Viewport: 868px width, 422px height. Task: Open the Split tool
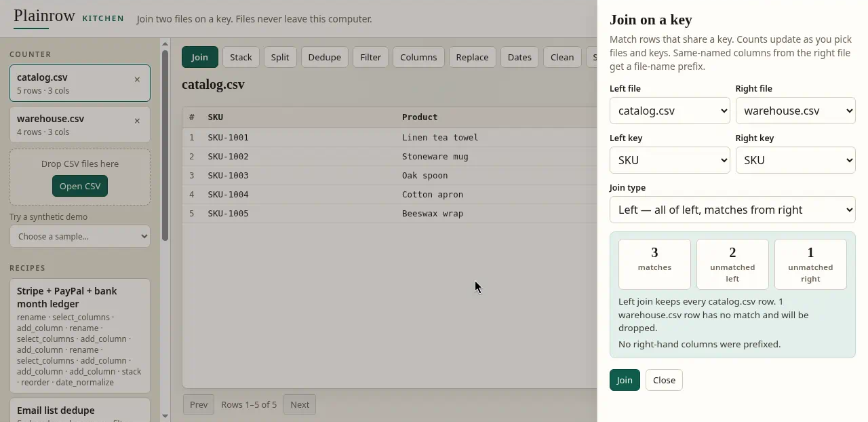(280, 57)
